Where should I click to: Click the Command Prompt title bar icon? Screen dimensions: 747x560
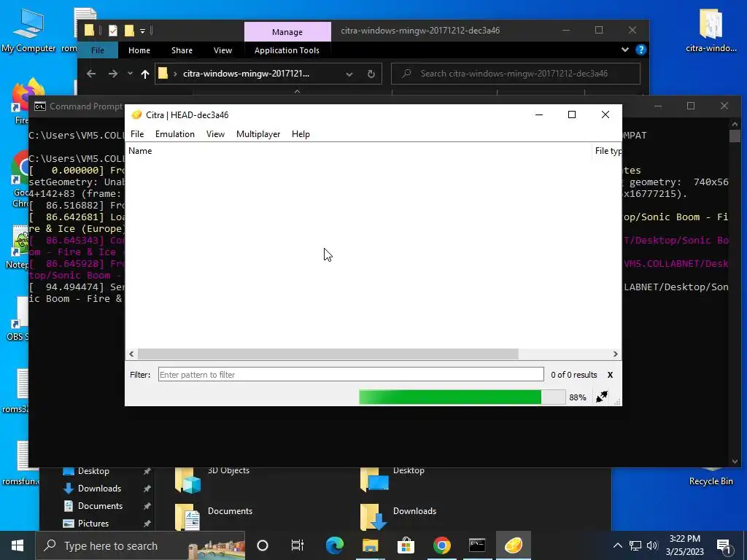pos(40,106)
